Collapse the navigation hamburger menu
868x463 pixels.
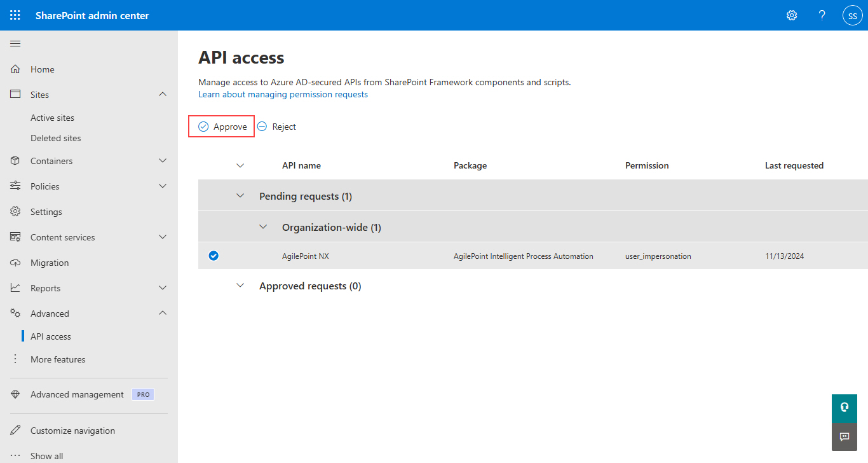[15, 44]
